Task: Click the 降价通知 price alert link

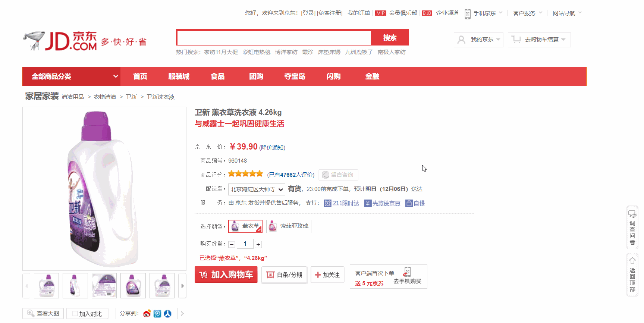Action: (272, 148)
